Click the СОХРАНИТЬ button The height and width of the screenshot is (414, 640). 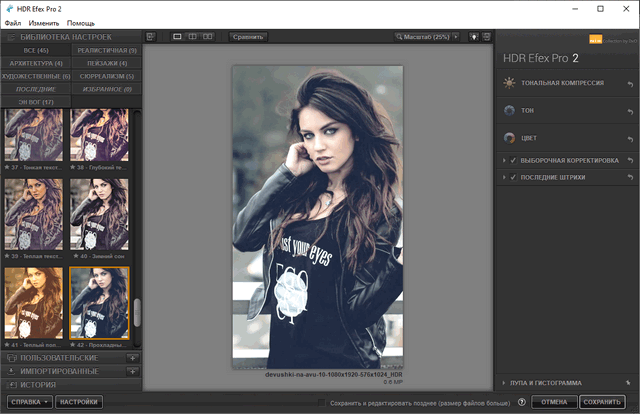604,403
